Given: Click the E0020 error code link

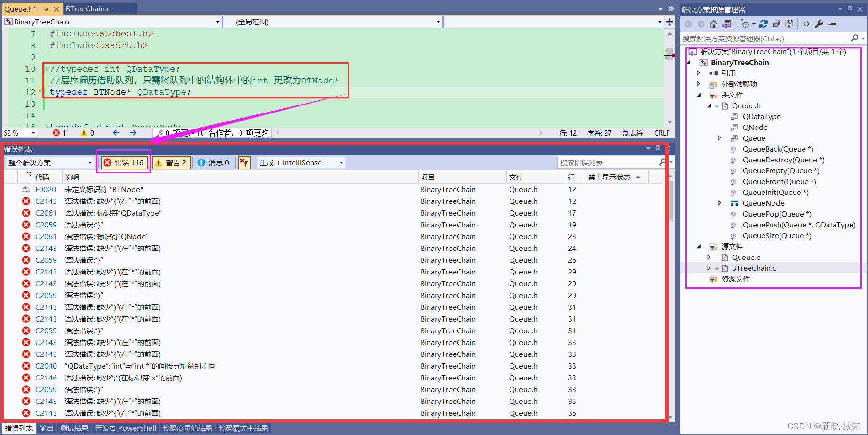Looking at the screenshot, I should (46, 189).
